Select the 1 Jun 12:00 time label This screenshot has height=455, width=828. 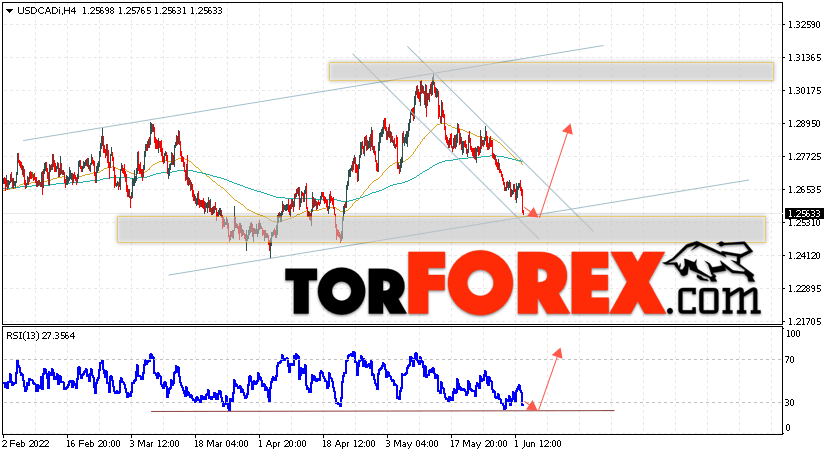[538, 444]
